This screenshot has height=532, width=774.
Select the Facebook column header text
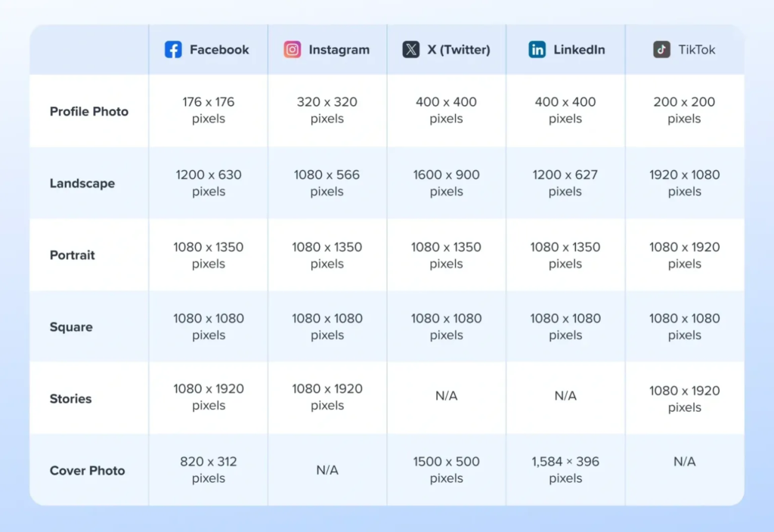(x=219, y=50)
